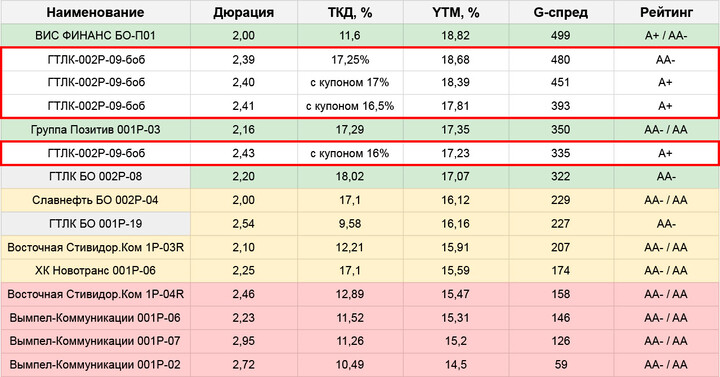Select the Рейтинг column header
This screenshot has width=720, height=377.
click(667, 12)
